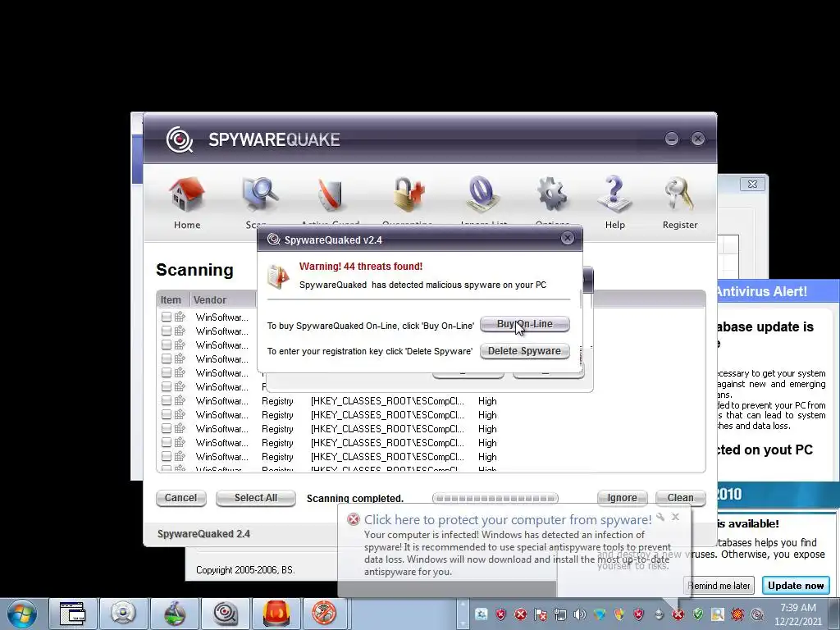Tick checkbox of third Registry row
The width and height of the screenshot is (840, 630).
pyautogui.click(x=166, y=428)
